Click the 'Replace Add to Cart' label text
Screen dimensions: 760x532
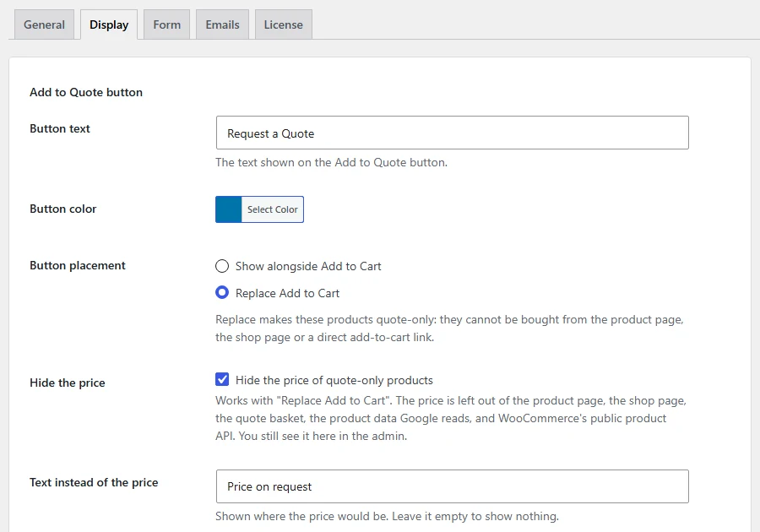coord(287,293)
